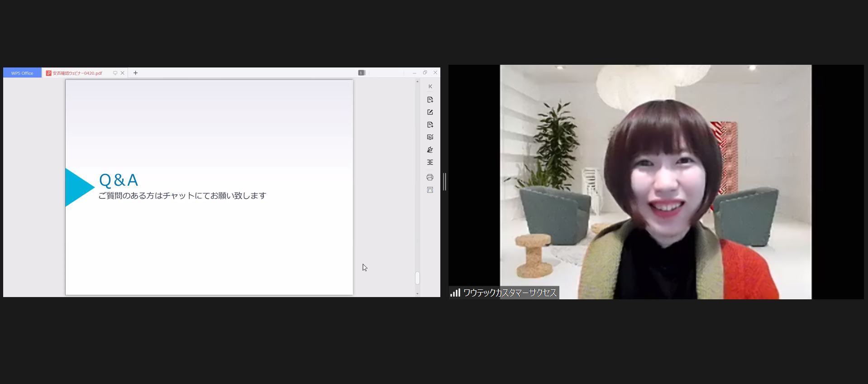Restore down the WPS Office window

(425, 72)
